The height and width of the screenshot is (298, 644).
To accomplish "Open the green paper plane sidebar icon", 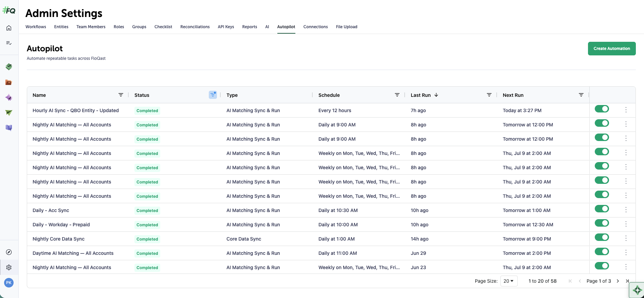I will pyautogui.click(x=9, y=112).
